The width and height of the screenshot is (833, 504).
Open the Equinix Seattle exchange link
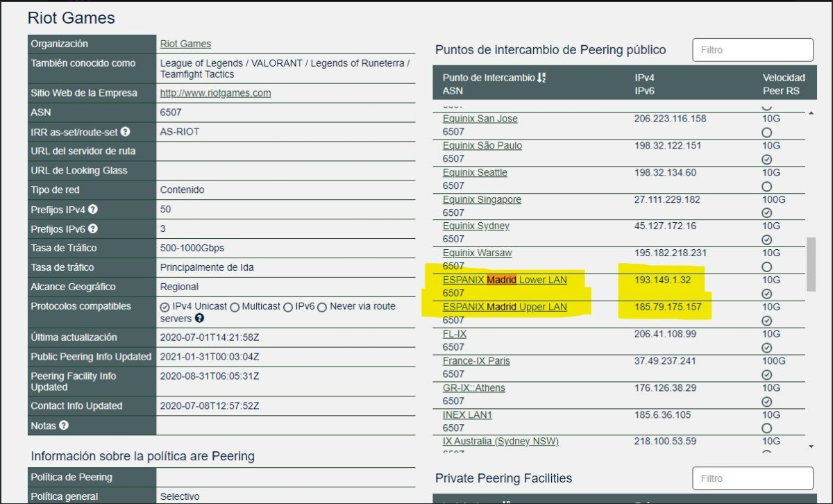click(475, 173)
